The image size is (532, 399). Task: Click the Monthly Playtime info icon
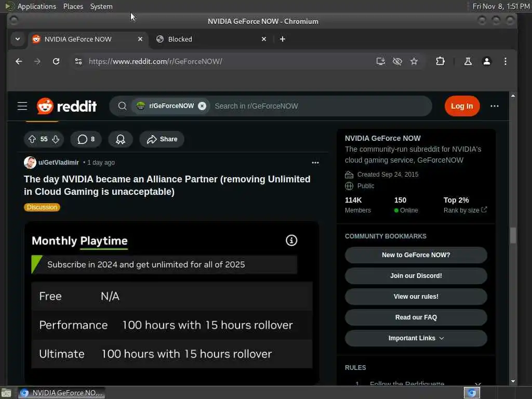[x=291, y=241]
